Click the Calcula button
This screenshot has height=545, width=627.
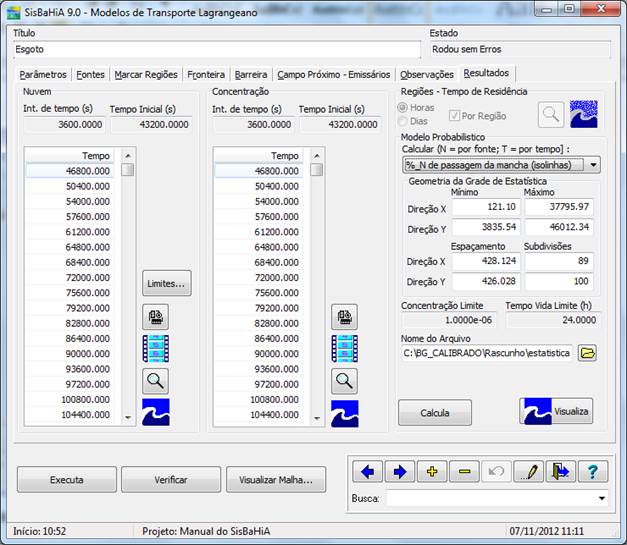click(x=435, y=413)
